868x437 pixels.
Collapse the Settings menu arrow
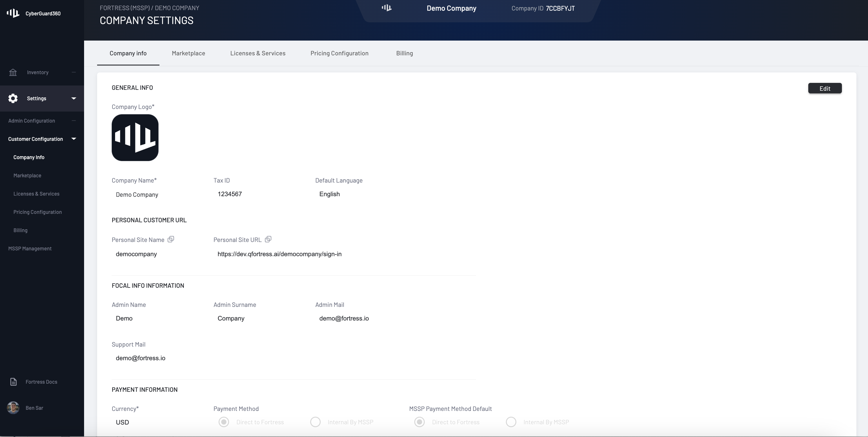point(74,99)
